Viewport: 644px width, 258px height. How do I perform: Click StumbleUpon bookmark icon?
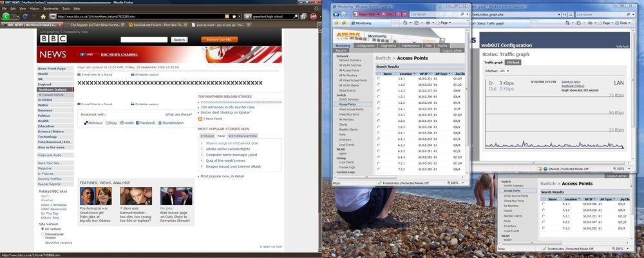click(x=160, y=123)
